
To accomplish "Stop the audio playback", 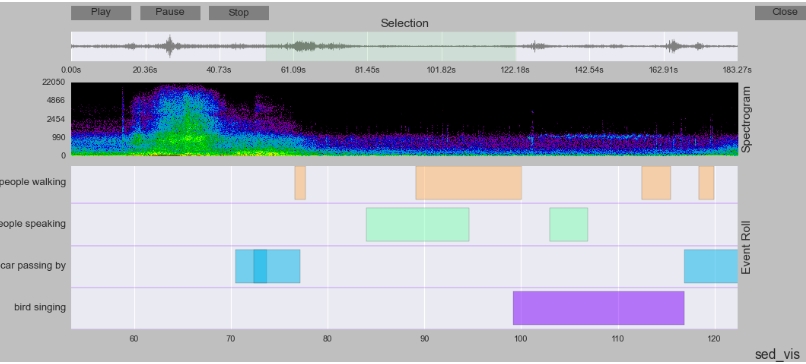I will (x=239, y=13).
